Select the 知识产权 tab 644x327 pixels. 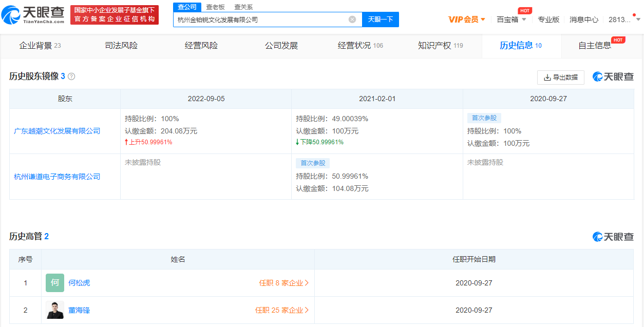point(440,46)
